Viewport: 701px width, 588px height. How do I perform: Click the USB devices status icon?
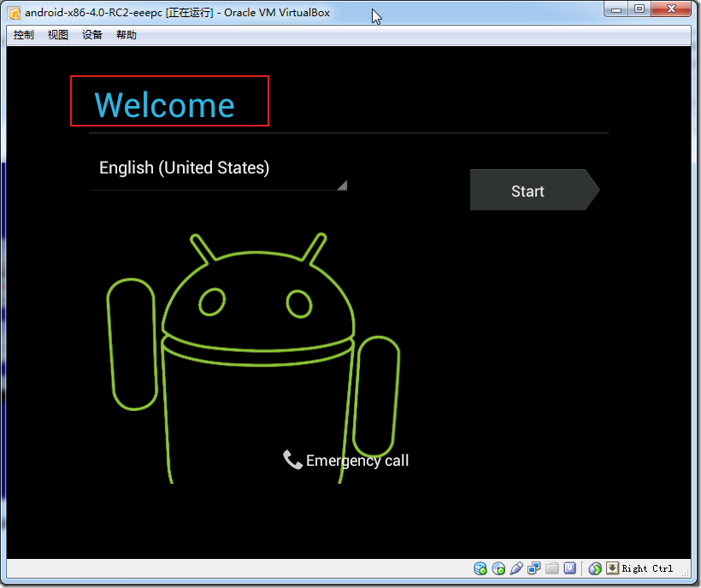pyautogui.click(x=515, y=568)
